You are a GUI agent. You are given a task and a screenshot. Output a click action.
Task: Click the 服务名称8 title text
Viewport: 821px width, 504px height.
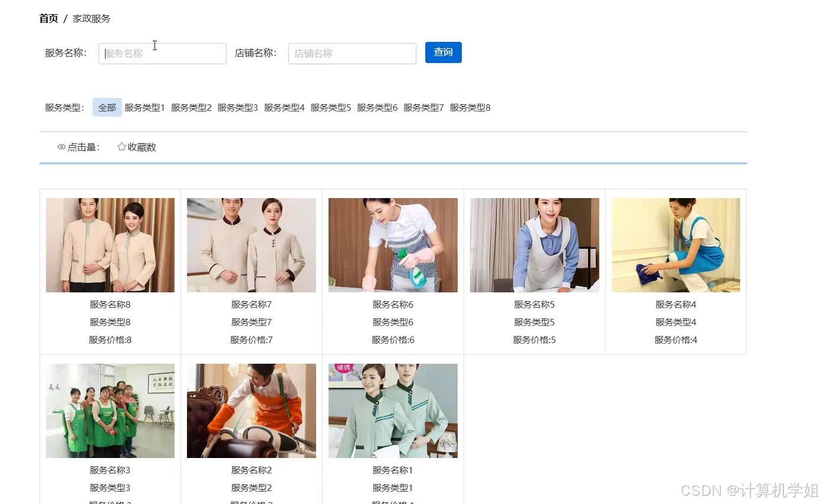[110, 305]
